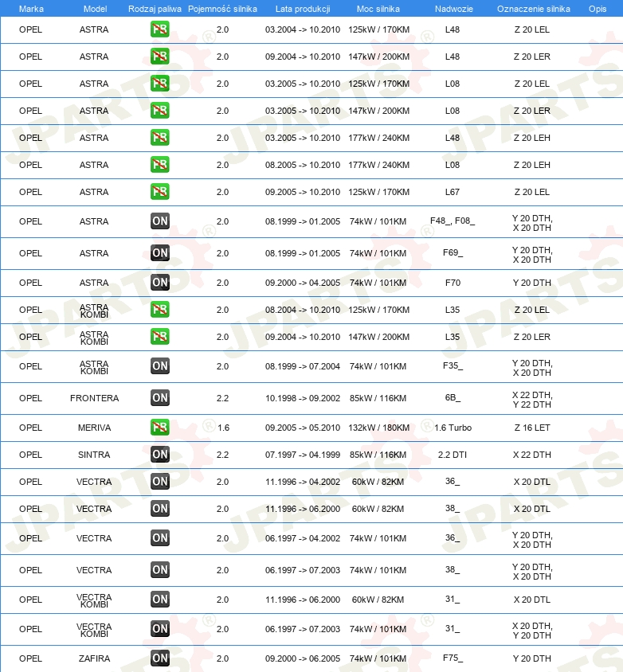Click the diesel ON icon in the Vectra 38_ 60kW row

point(159,508)
